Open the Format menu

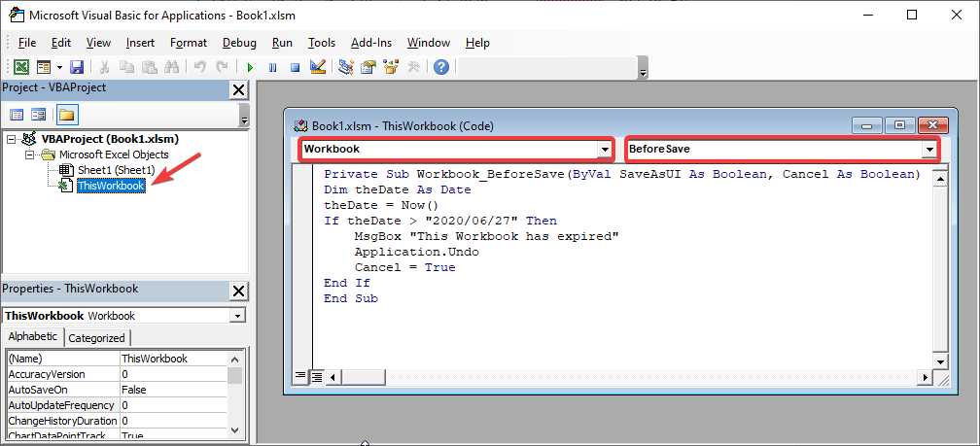tap(189, 43)
